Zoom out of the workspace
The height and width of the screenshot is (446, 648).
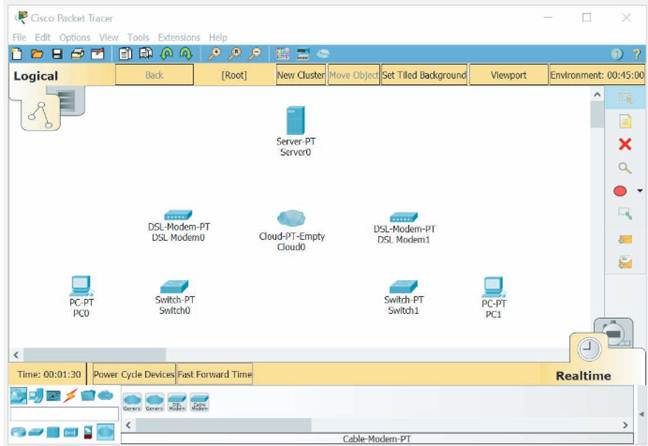point(256,54)
